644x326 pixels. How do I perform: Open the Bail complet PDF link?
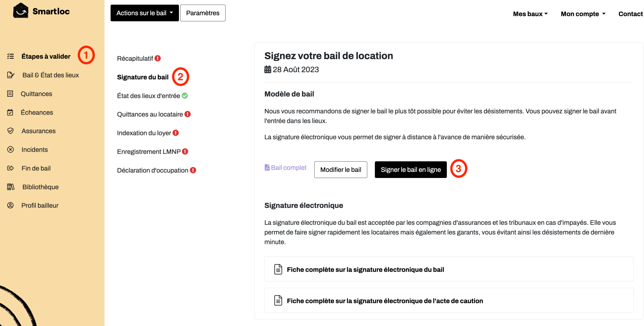(285, 168)
